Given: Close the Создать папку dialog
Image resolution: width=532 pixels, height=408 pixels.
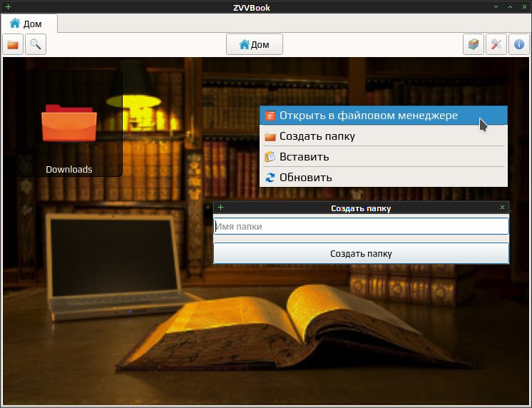Looking at the screenshot, I should pyautogui.click(x=503, y=208).
